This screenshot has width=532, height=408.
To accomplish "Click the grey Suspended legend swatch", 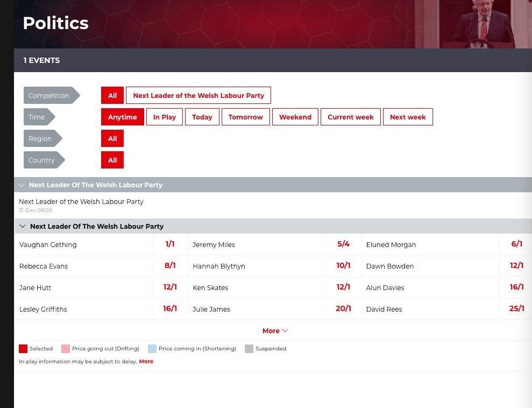I will [249, 349].
